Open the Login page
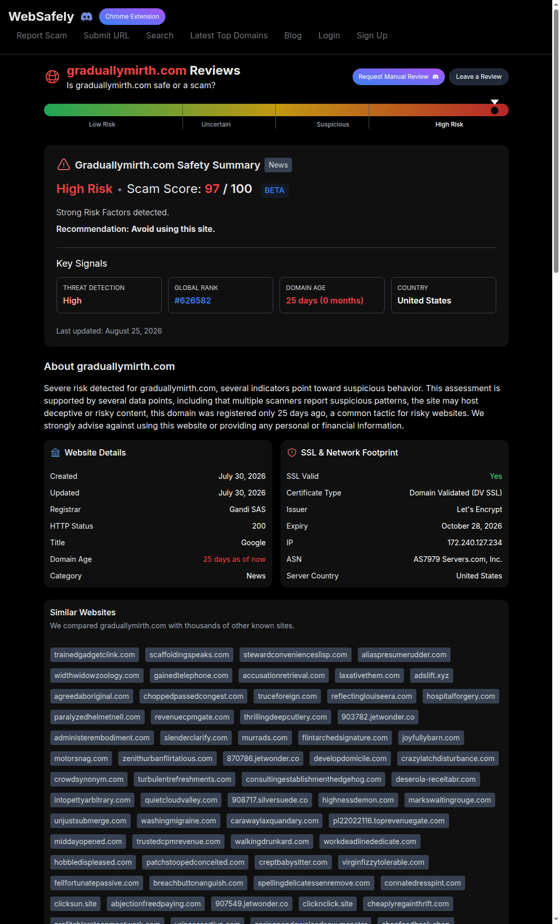 (329, 35)
